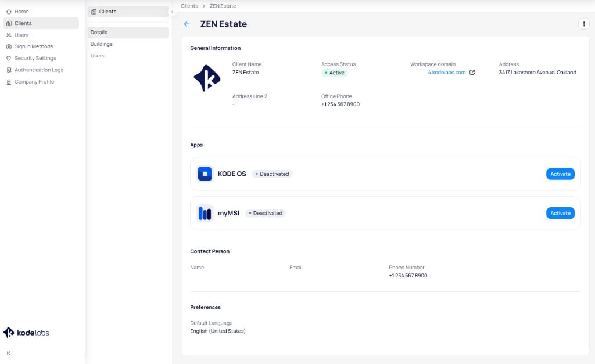
Task: Select the Details tab
Action: [128, 33]
